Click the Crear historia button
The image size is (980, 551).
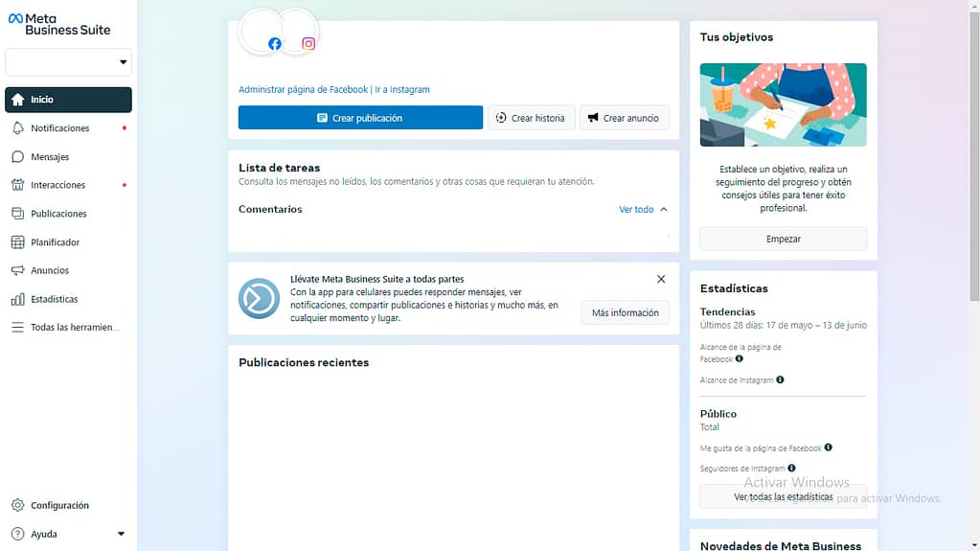tap(532, 118)
